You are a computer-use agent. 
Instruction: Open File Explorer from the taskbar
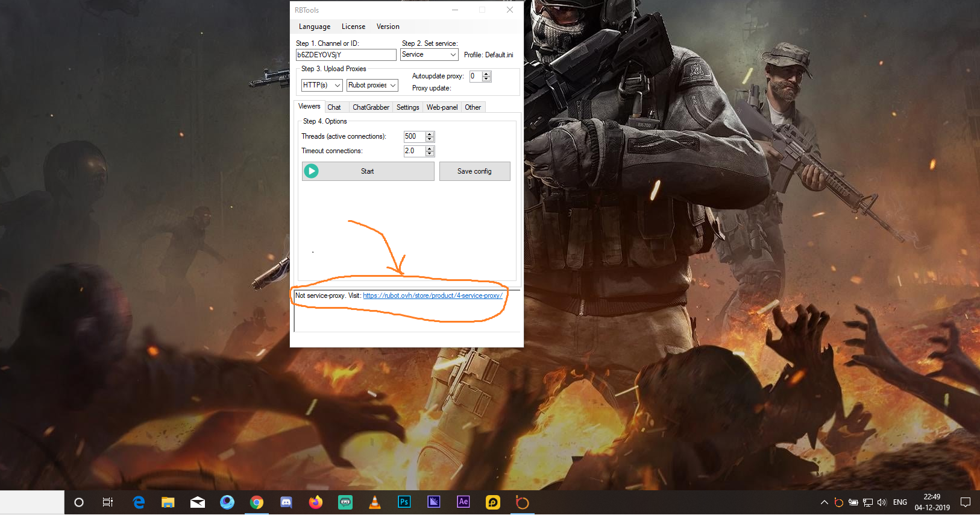(x=168, y=502)
